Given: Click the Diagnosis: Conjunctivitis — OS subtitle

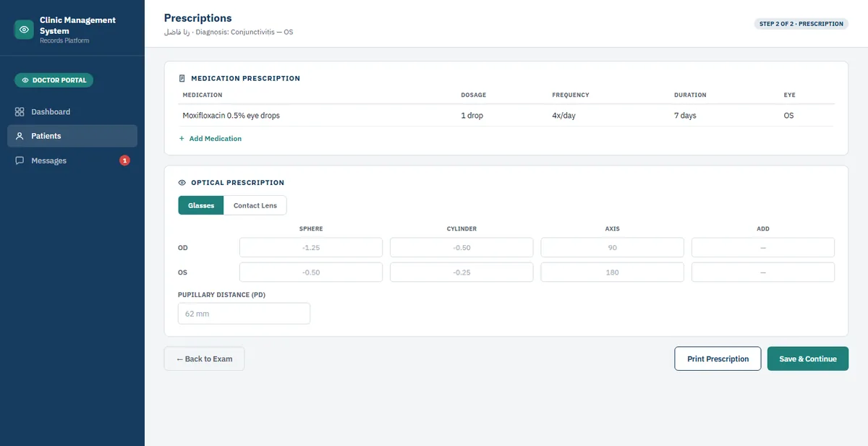Looking at the screenshot, I should click(245, 33).
